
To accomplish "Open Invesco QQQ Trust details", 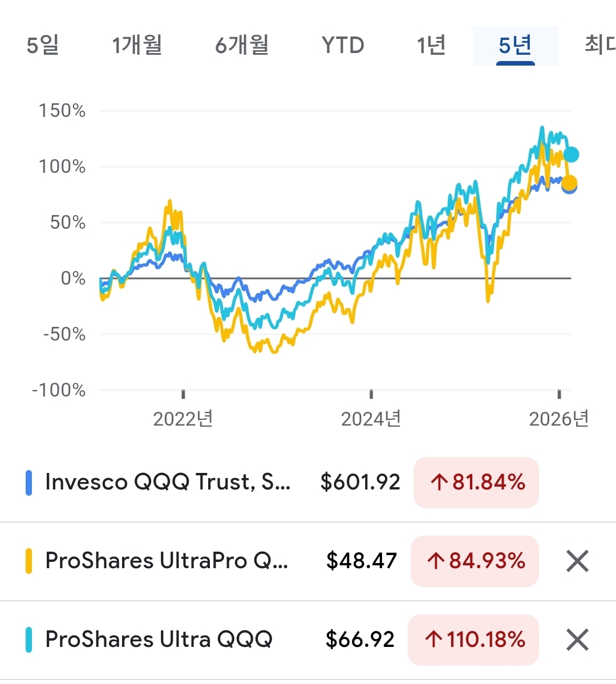I will (x=168, y=482).
